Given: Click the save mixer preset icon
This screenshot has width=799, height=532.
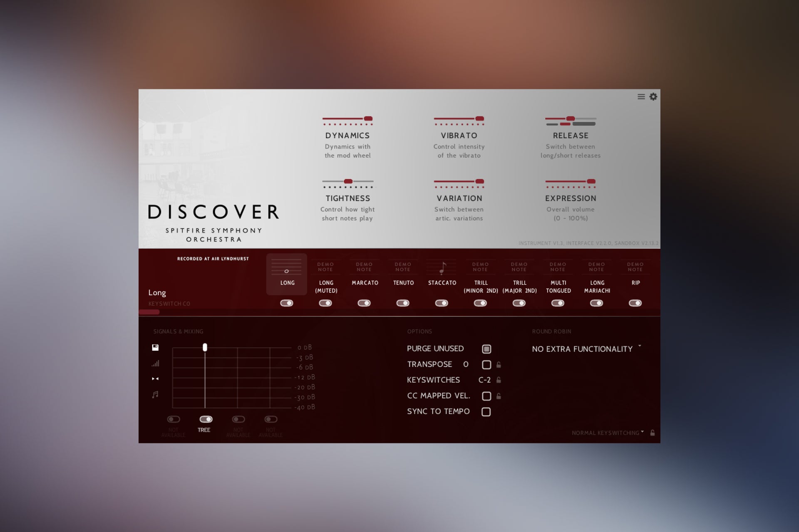Looking at the screenshot, I should point(155,347).
